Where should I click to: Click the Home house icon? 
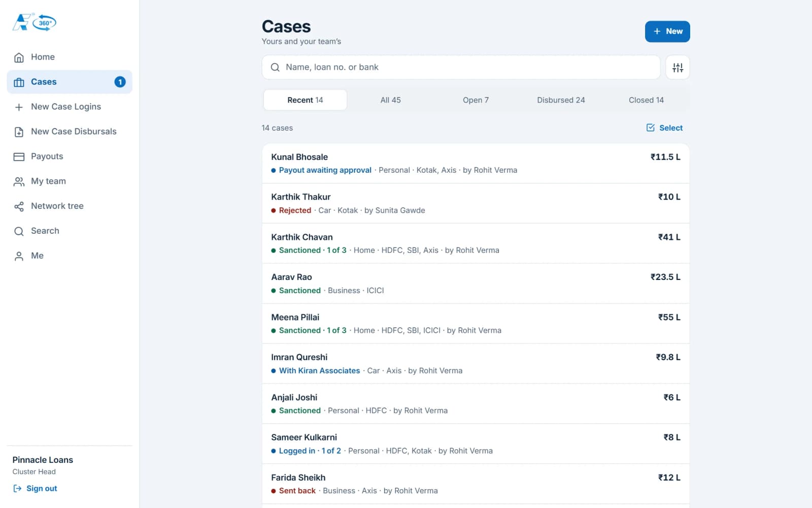(19, 57)
